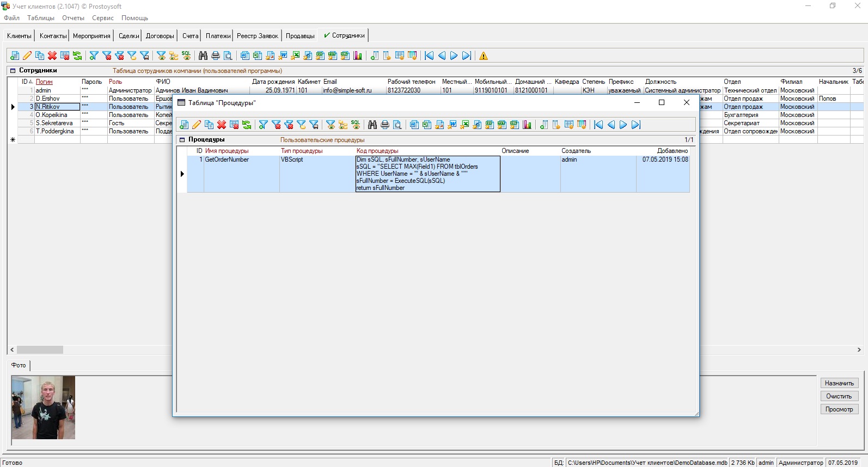The width and height of the screenshot is (868, 467).
Task: Open binoculars search in Процедуры window
Action: pyautogui.click(x=372, y=125)
